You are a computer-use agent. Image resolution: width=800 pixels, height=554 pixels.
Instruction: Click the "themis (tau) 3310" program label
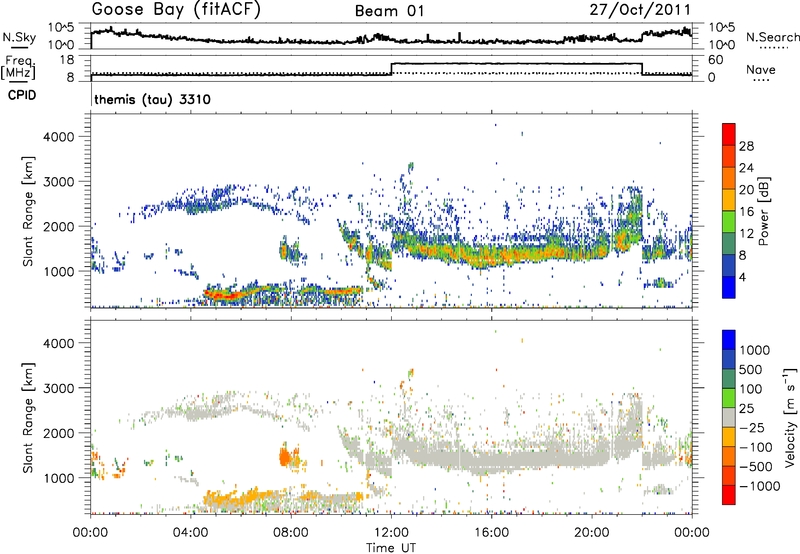(153, 99)
